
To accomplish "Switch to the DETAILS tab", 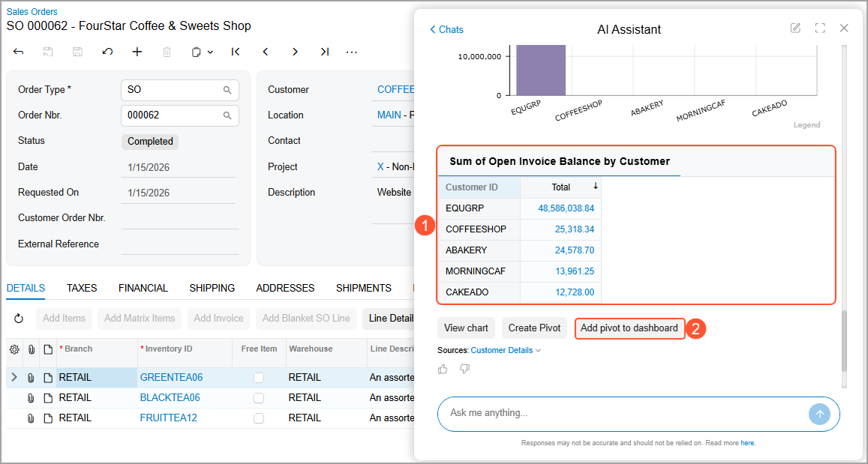I will tap(26, 288).
